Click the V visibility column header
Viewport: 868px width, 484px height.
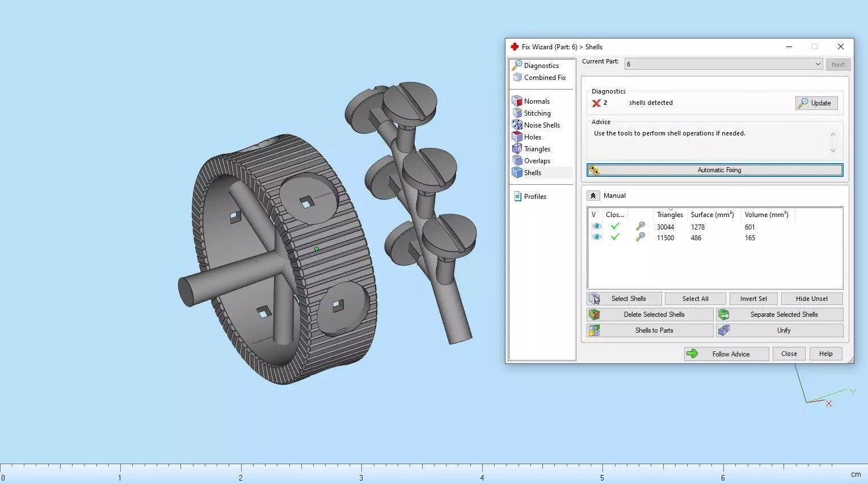tap(594, 215)
